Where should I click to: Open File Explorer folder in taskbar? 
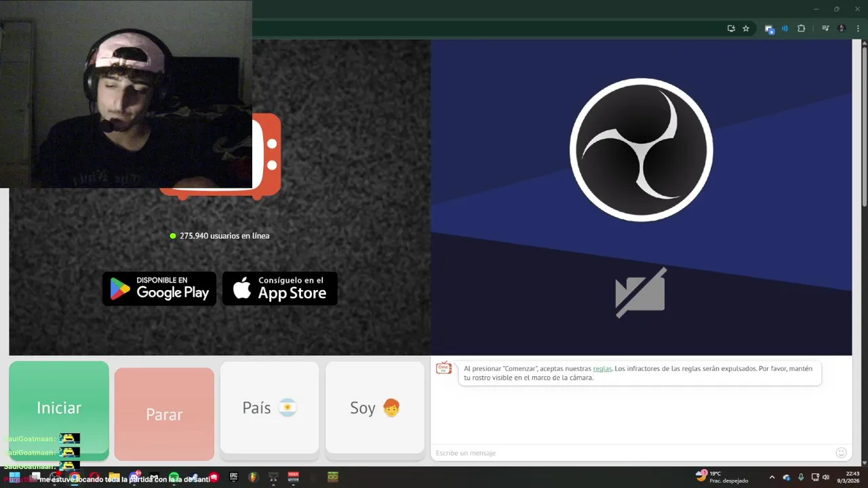click(x=114, y=477)
